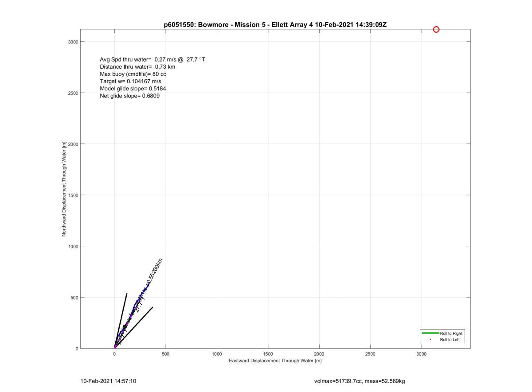The height and width of the screenshot is (392, 532).
Task: Click the timestamp '10-Feb-2021 14:57:10'
Action: point(108,381)
